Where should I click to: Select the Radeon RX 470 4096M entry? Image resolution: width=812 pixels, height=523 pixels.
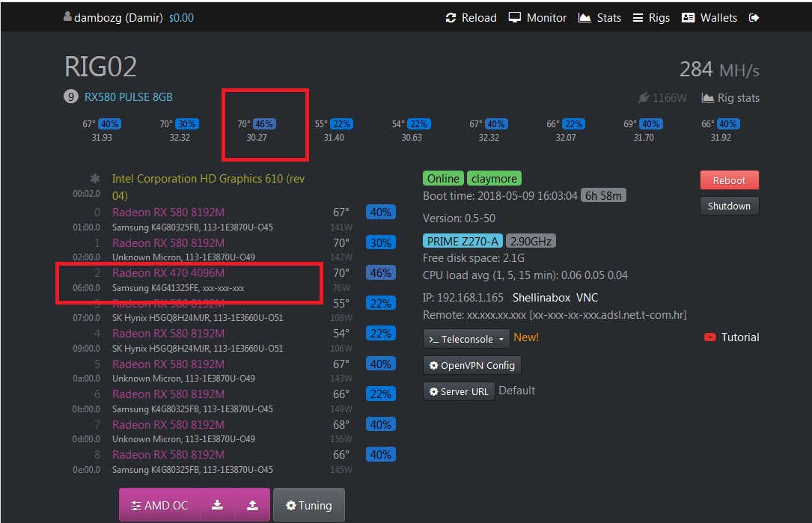tap(168, 273)
